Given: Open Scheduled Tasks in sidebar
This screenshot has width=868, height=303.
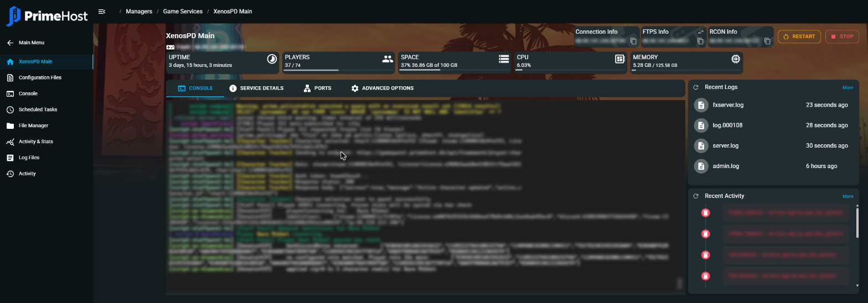Looking at the screenshot, I should [46, 110].
